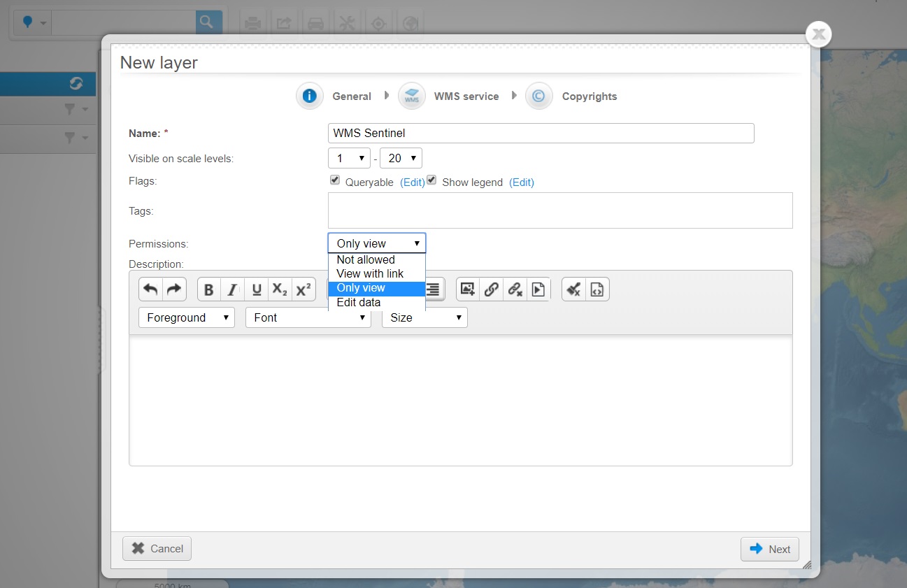Viewport: 907px width, 588px height.
Task: Click the blue search magnifier button
Action: pyautogui.click(x=208, y=22)
